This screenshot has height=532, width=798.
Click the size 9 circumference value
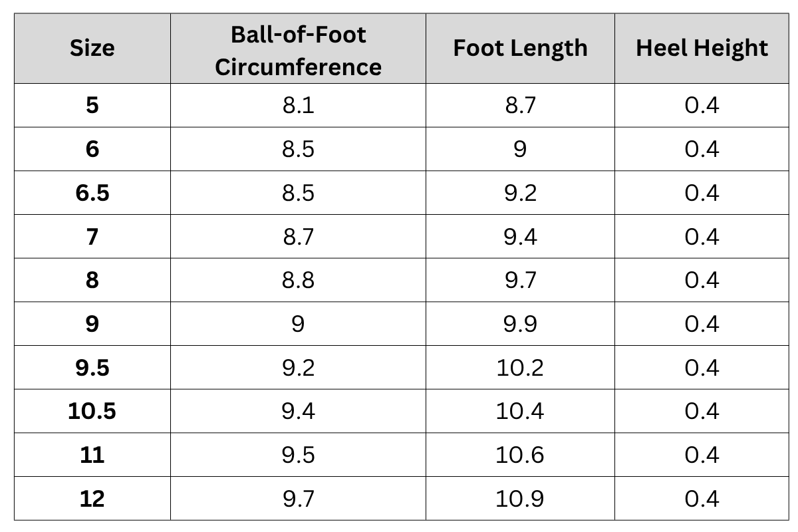click(x=298, y=324)
